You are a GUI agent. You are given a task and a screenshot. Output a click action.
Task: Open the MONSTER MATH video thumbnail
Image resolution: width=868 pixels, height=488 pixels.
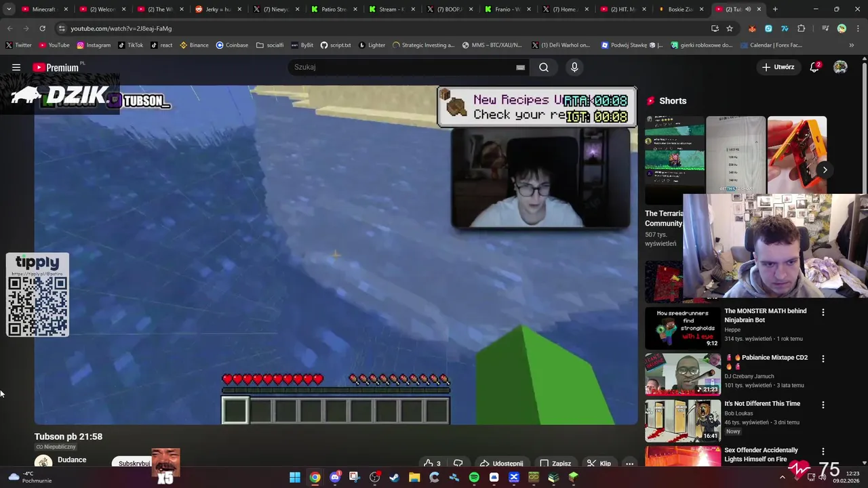click(x=683, y=328)
